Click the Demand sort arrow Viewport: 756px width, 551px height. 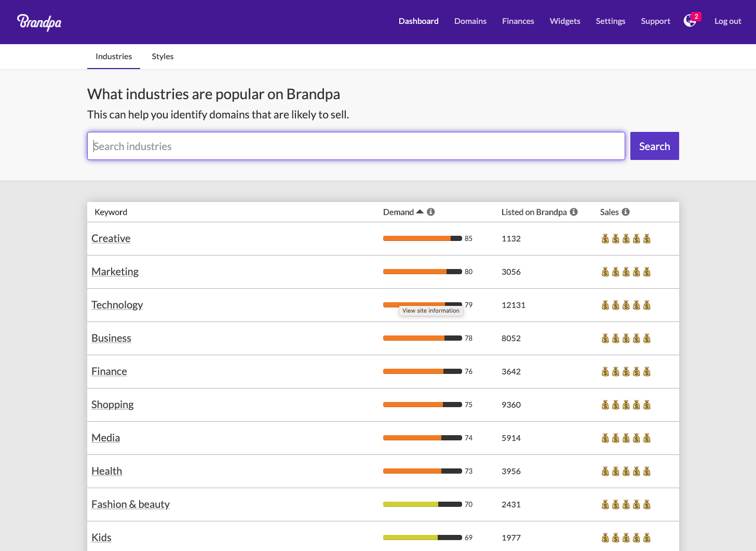[x=420, y=211]
